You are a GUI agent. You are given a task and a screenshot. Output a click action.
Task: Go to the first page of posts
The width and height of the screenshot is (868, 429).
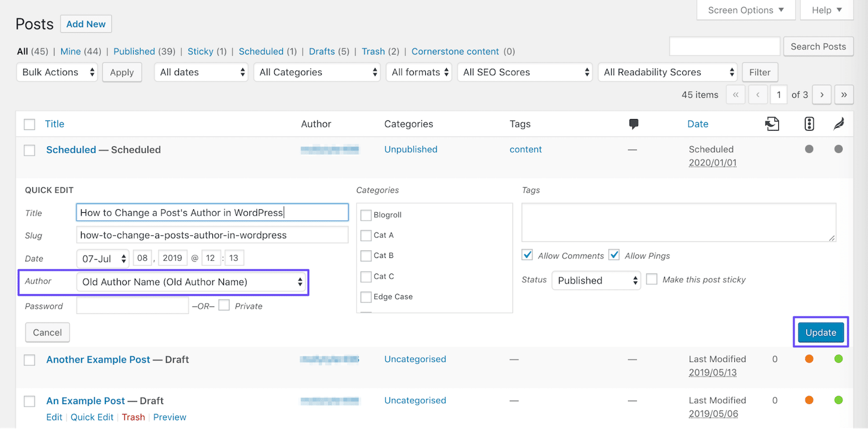pyautogui.click(x=735, y=94)
